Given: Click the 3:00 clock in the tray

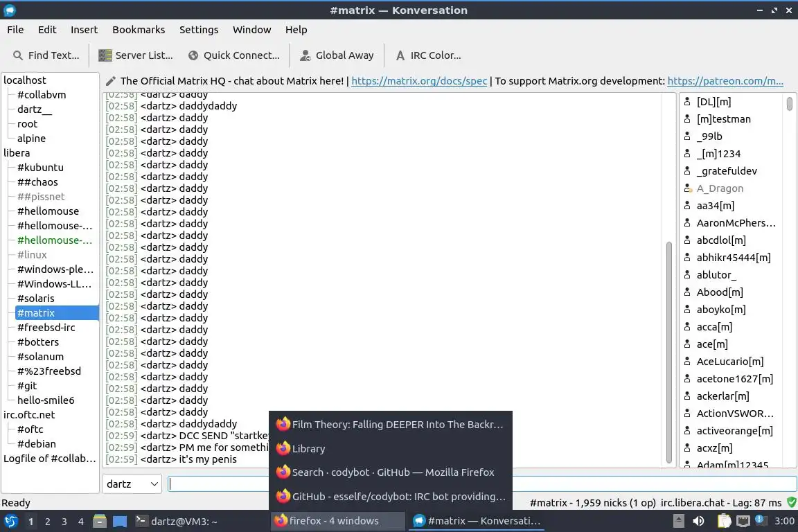Looking at the screenshot, I should (783, 521).
